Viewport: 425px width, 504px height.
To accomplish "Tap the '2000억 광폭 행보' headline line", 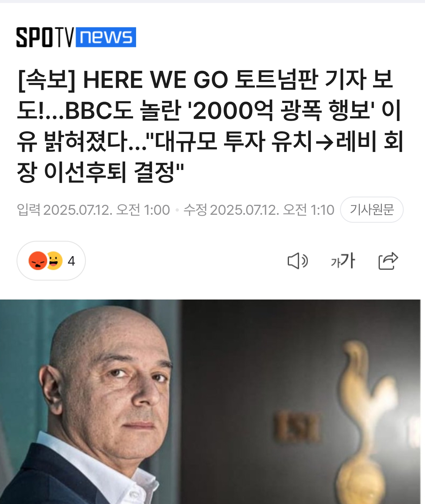I will pyautogui.click(x=209, y=110).
